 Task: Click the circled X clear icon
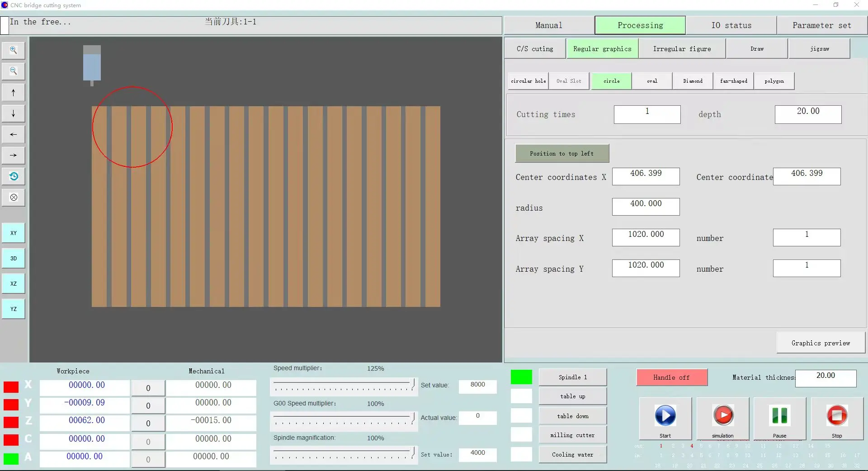click(14, 198)
